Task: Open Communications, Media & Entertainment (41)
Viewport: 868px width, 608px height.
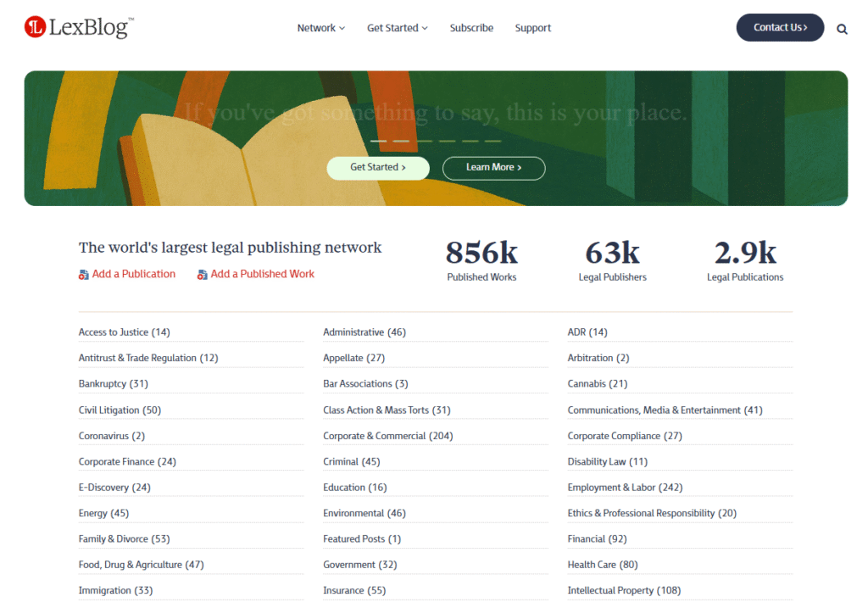Action: [665, 410]
